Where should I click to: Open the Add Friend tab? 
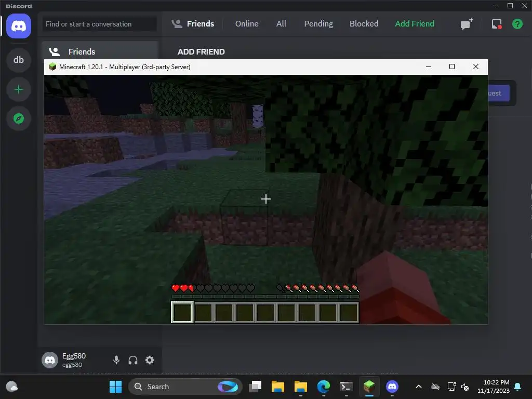(x=414, y=24)
